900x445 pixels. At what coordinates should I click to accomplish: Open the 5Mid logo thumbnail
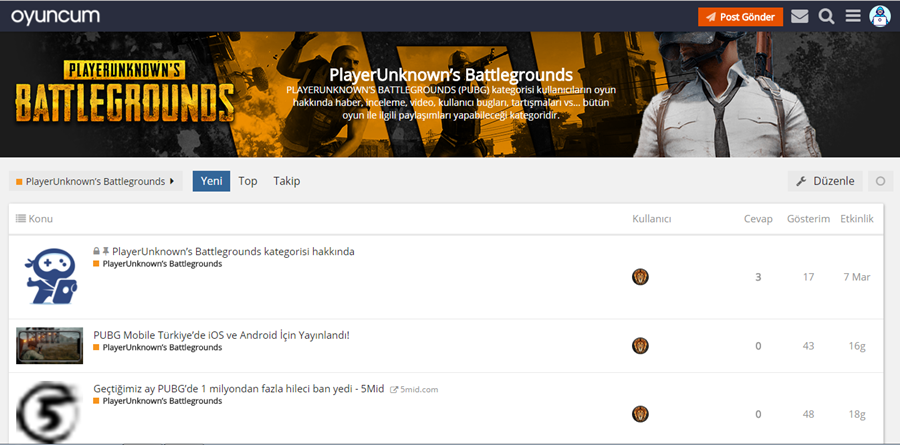48,413
